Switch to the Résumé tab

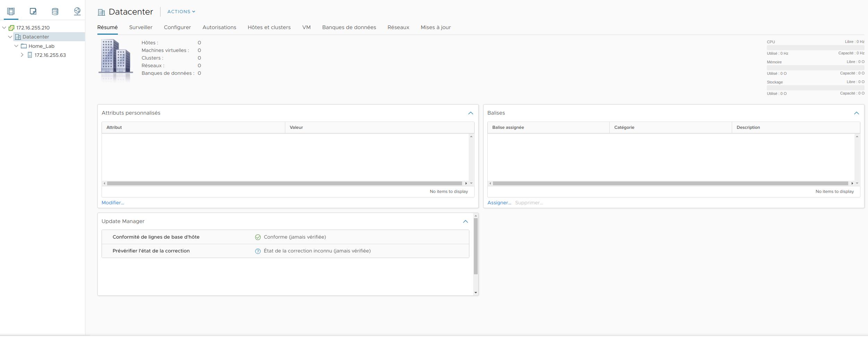click(107, 27)
